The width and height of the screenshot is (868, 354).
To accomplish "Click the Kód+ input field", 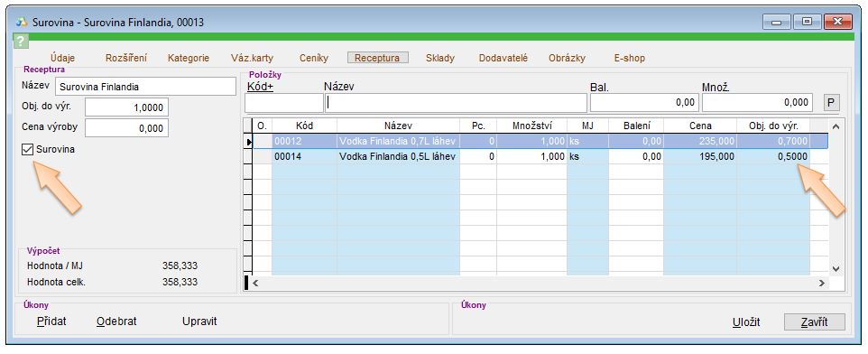I will click(284, 103).
